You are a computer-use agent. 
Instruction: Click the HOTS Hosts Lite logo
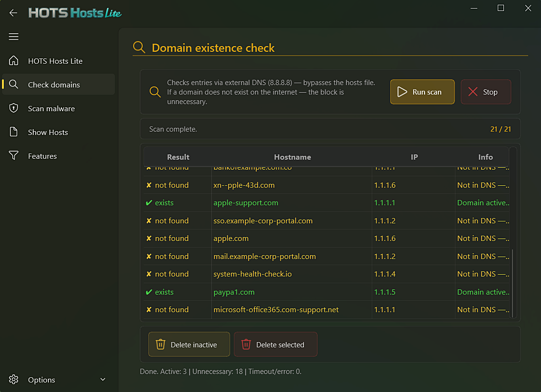click(75, 13)
